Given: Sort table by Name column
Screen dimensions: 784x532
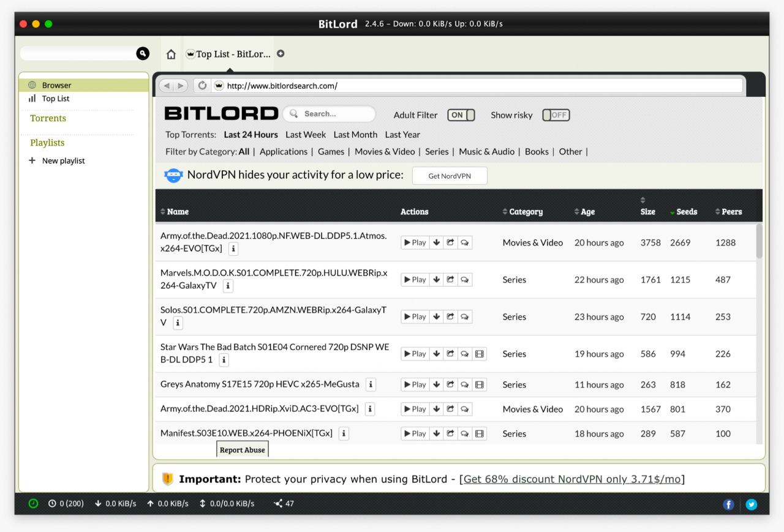Looking at the screenshot, I should pyautogui.click(x=175, y=212).
